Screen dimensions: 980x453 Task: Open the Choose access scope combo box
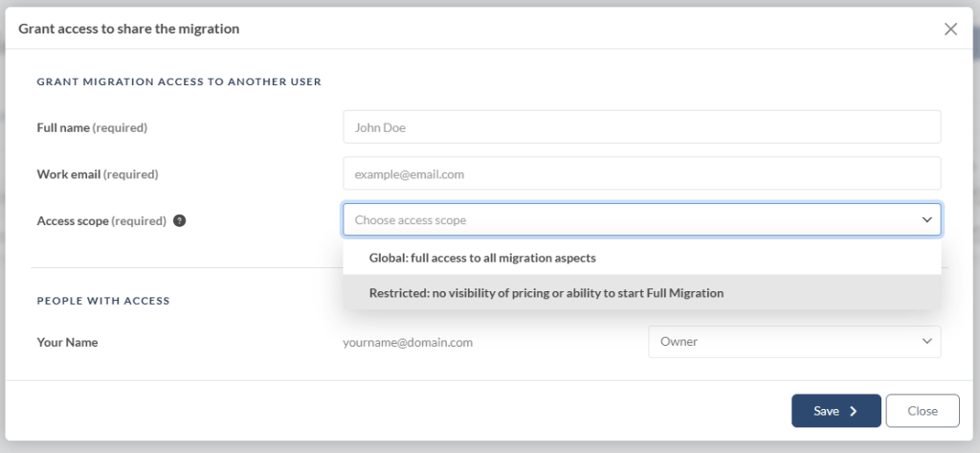[x=642, y=220]
